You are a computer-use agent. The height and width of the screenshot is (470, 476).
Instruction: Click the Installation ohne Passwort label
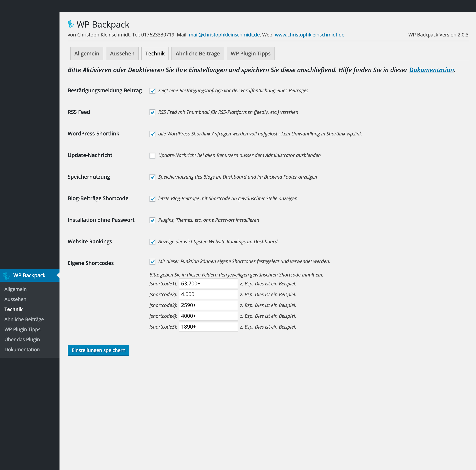101,220
